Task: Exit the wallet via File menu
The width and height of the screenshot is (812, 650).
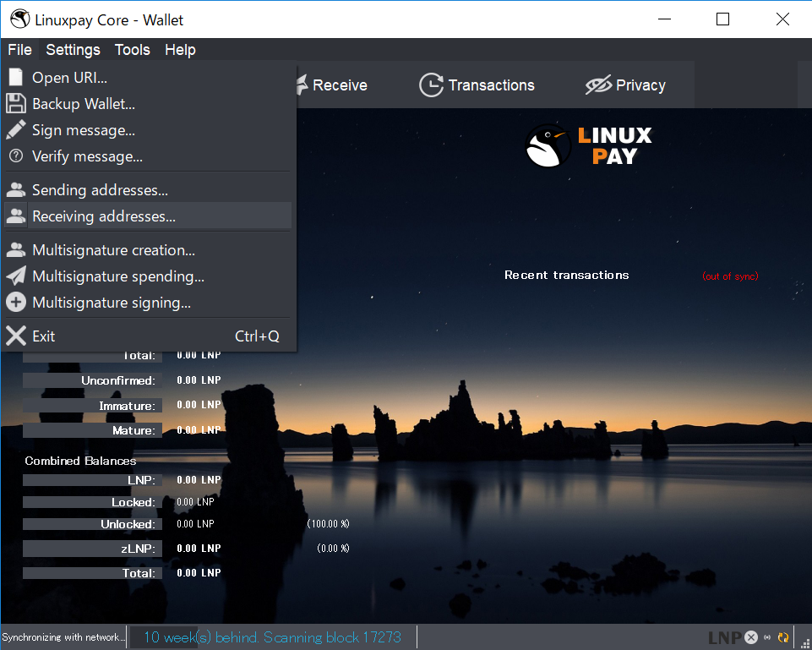Action: click(43, 336)
